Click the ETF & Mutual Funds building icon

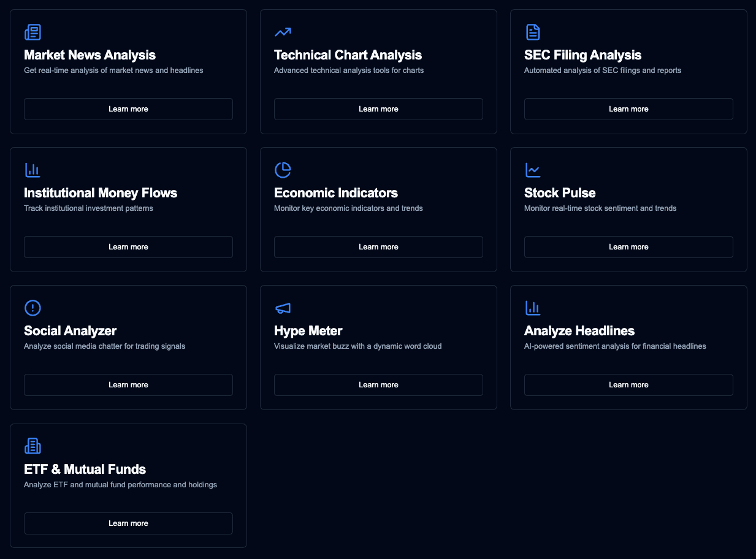point(32,446)
